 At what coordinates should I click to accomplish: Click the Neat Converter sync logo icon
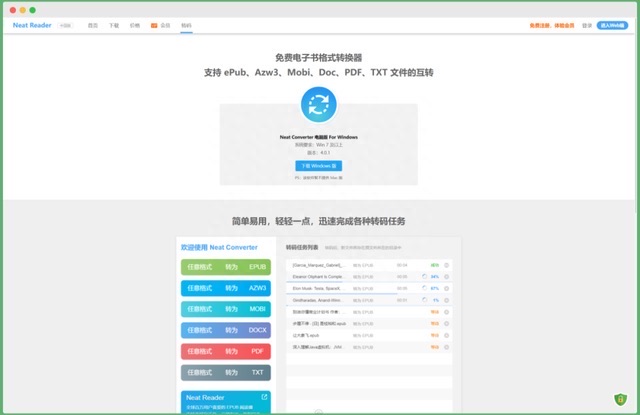coord(319,104)
